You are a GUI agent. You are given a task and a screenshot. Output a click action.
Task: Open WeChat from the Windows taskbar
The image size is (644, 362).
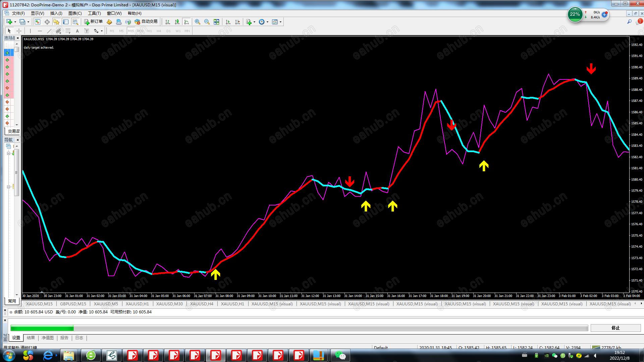tap(340, 355)
